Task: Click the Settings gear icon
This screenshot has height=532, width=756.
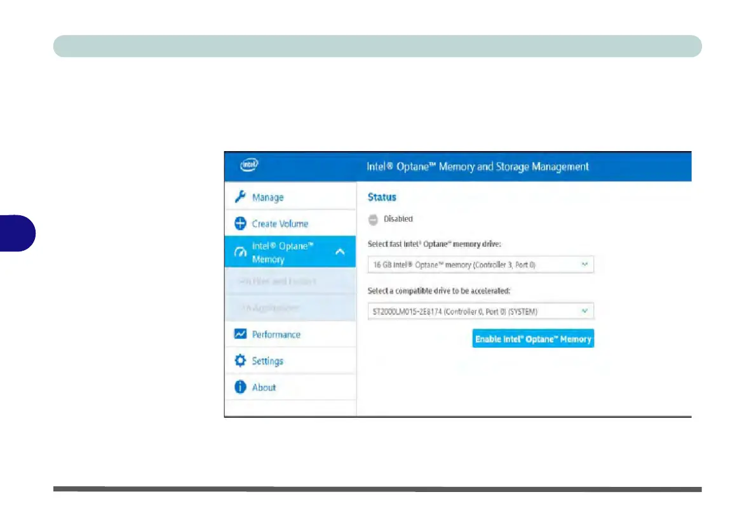Action: point(240,361)
